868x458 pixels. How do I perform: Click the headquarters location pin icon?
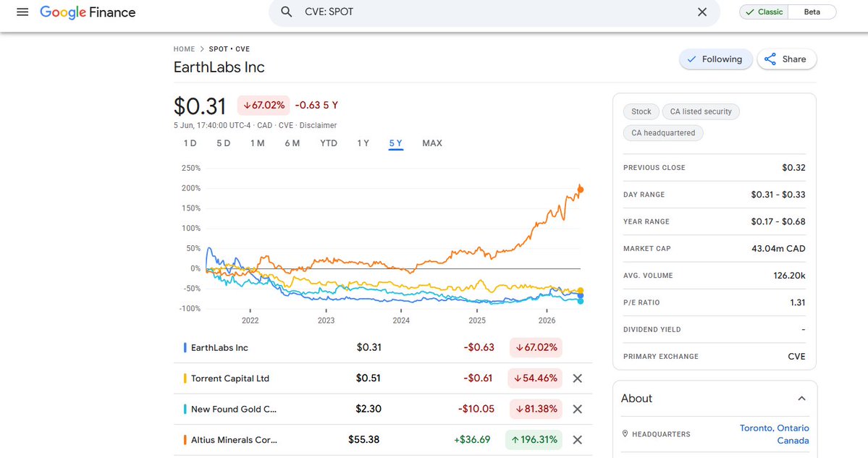click(x=625, y=434)
